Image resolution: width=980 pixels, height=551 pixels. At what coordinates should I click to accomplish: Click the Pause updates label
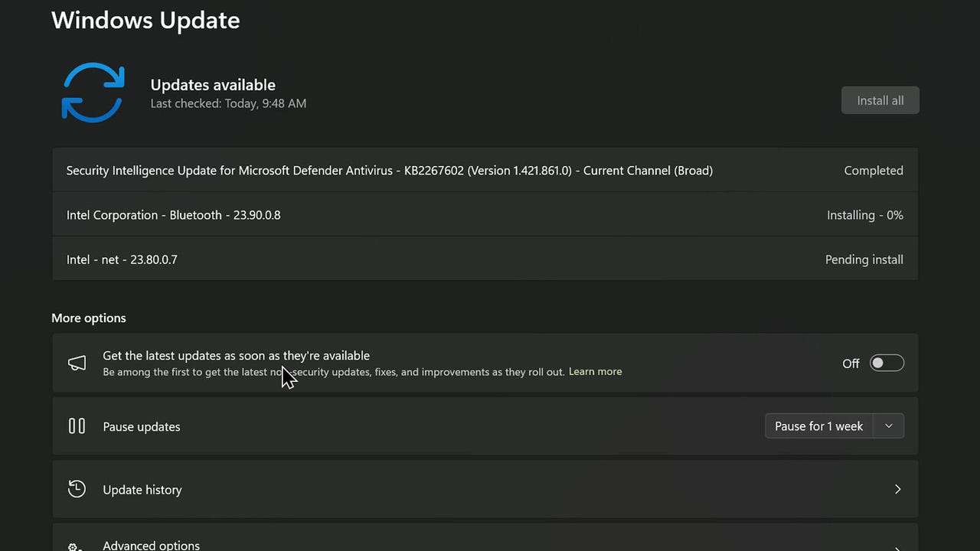coord(142,427)
